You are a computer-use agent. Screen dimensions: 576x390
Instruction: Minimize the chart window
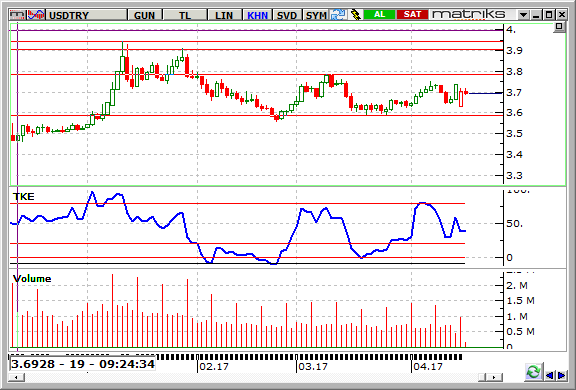tap(536, 15)
